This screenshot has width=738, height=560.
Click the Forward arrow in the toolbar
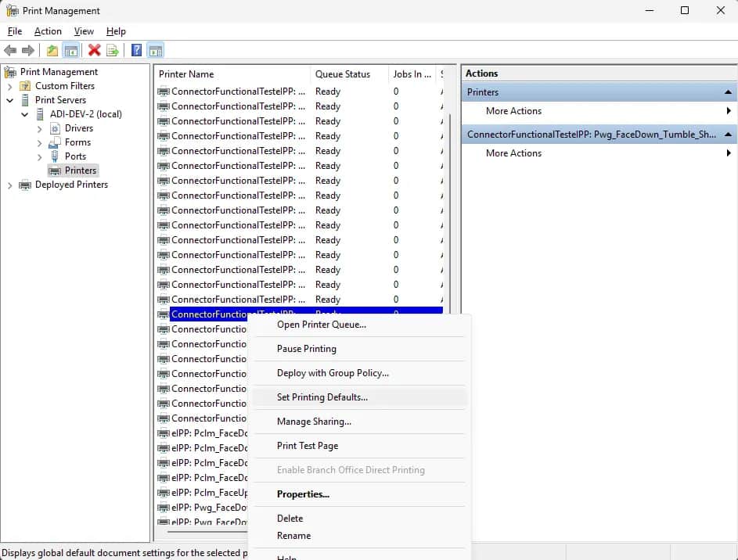28,51
